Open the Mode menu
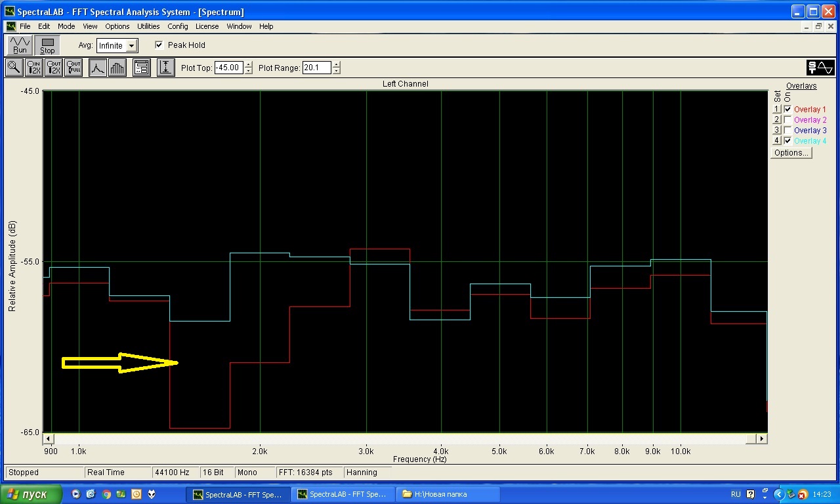Image resolution: width=840 pixels, height=504 pixels. click(x=66, y=26)
